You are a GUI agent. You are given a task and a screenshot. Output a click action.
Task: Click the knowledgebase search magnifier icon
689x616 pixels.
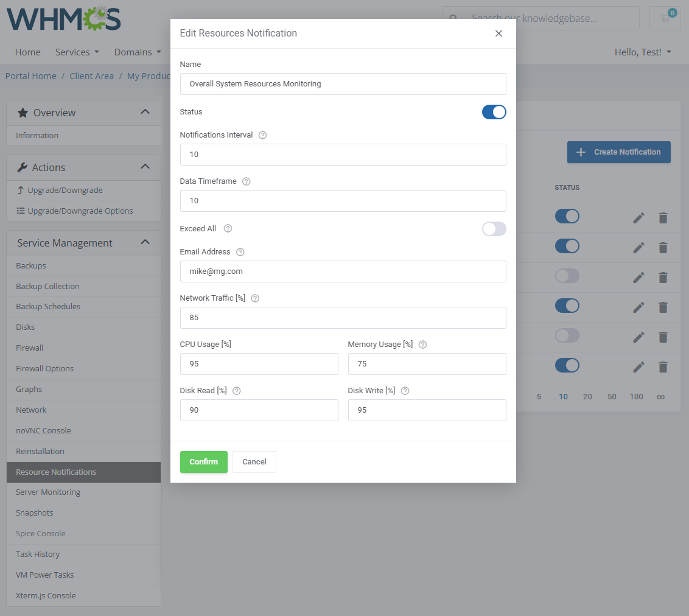pos(453,18)
